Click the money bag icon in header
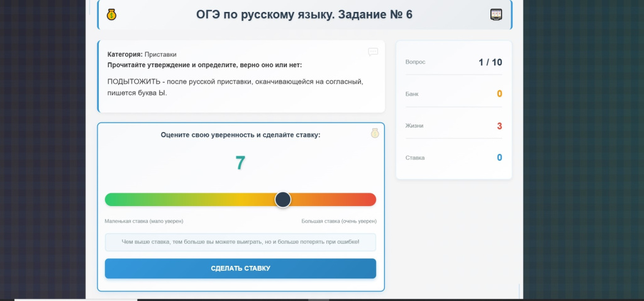644x301 pixels. [x=111, y=15]
